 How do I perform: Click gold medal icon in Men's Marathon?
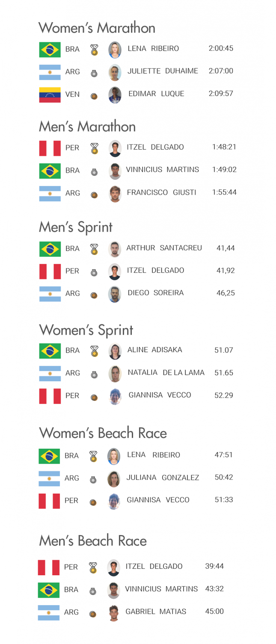(x=94, y=149)
